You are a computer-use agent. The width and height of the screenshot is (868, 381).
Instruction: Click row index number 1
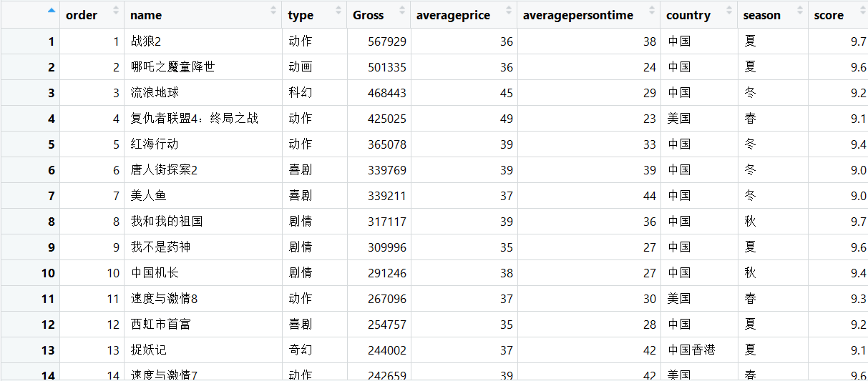(x=51, y=41)
